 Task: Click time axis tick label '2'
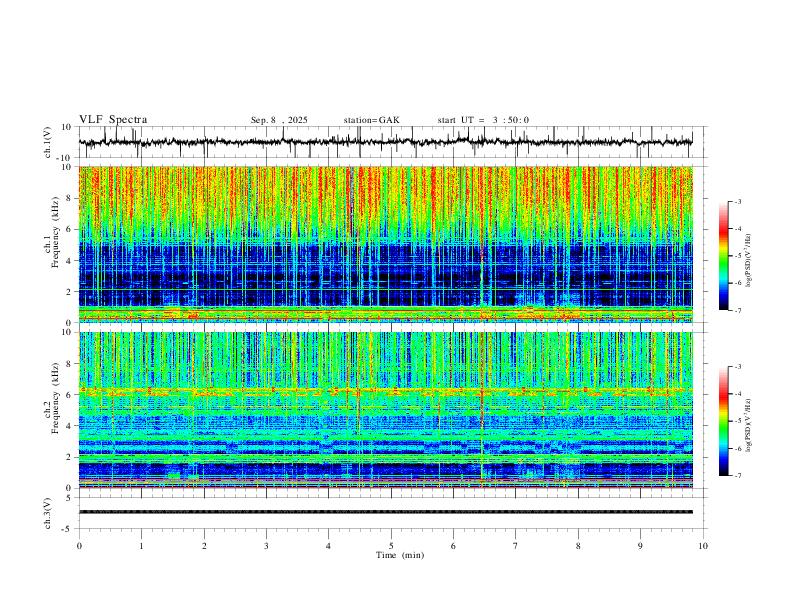coord(204,546)
